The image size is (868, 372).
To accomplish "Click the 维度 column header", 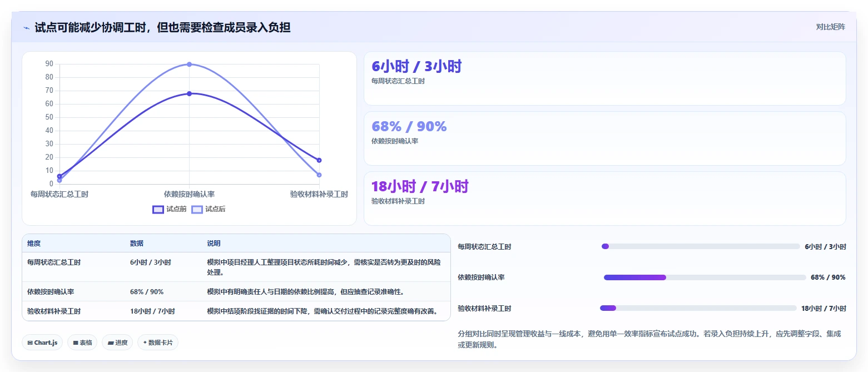I will point(34,244).
